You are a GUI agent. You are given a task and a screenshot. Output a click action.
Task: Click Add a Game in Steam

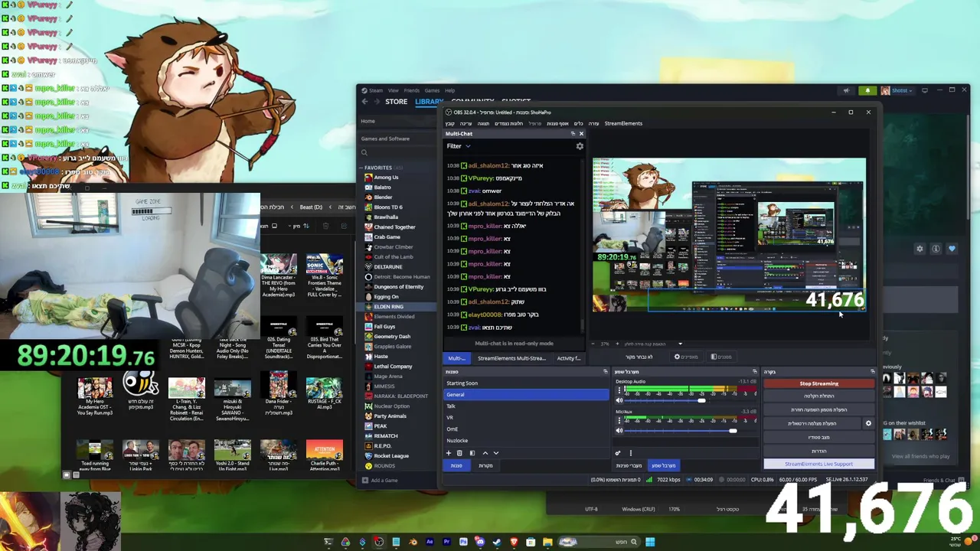point(380,481)
